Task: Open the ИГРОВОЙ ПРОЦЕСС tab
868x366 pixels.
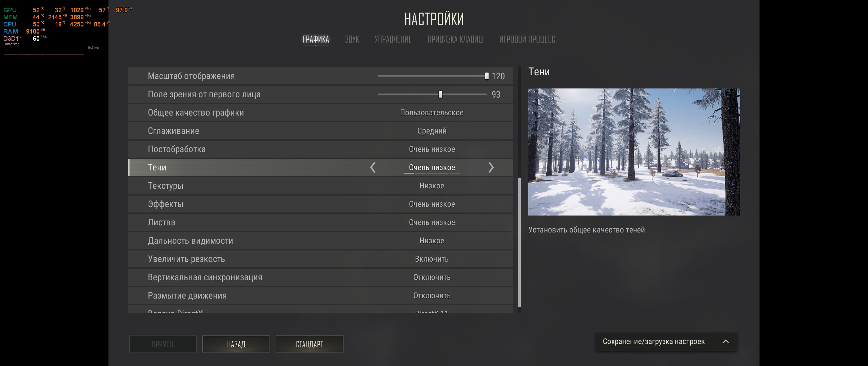Action: tap(527, 39)
